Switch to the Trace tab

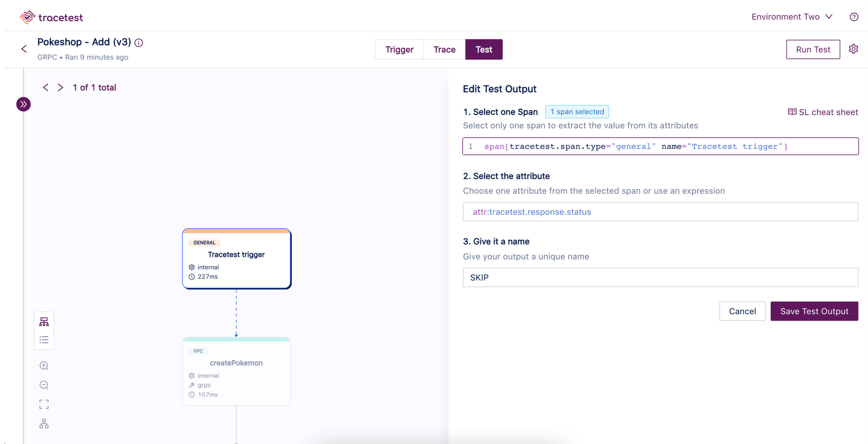445,49
